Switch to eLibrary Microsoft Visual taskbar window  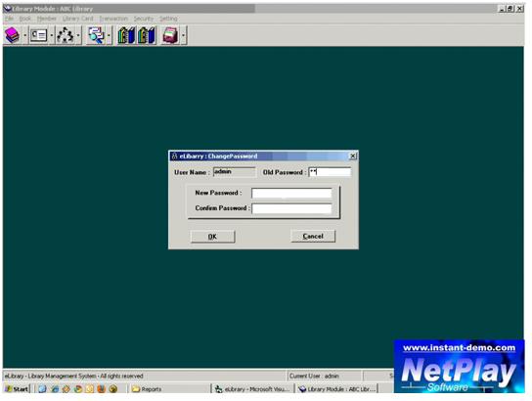252,389
